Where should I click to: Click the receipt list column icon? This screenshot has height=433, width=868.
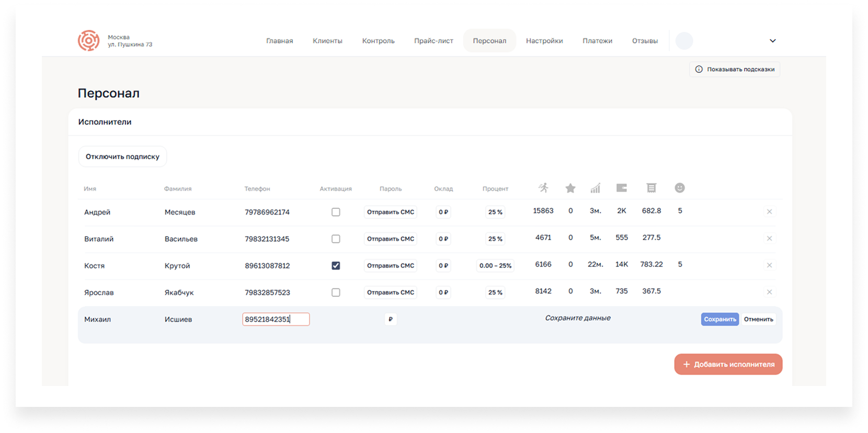coord(651,188)
